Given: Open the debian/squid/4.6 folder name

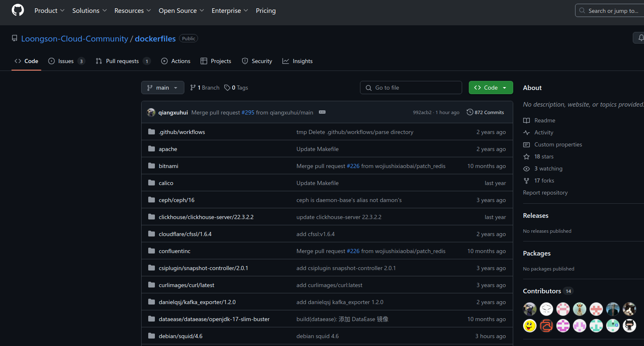Looking at the screenshot, I should (181, 336).
